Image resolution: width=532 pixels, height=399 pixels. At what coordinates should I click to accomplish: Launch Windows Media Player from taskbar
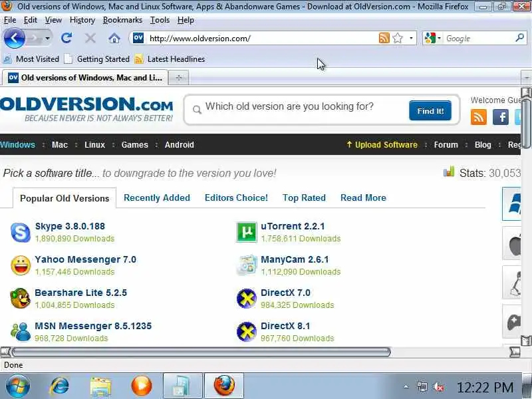pos(142,386)
